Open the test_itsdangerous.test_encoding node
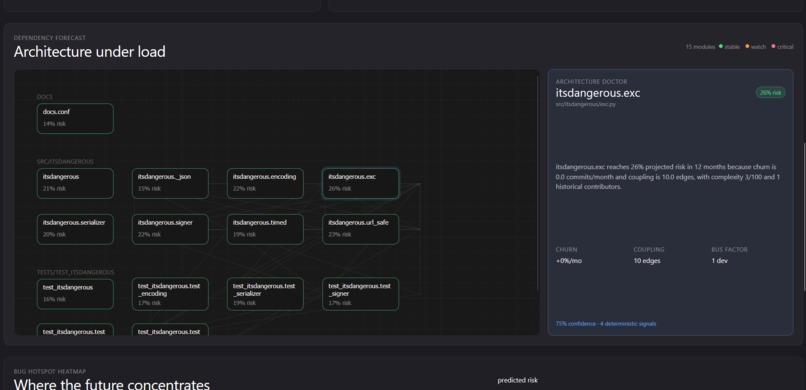806x390 pixels. (170, 294)
